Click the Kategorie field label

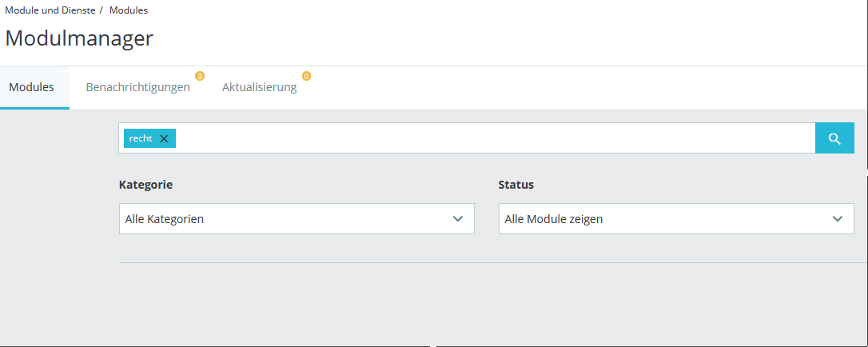click(145, 185)
